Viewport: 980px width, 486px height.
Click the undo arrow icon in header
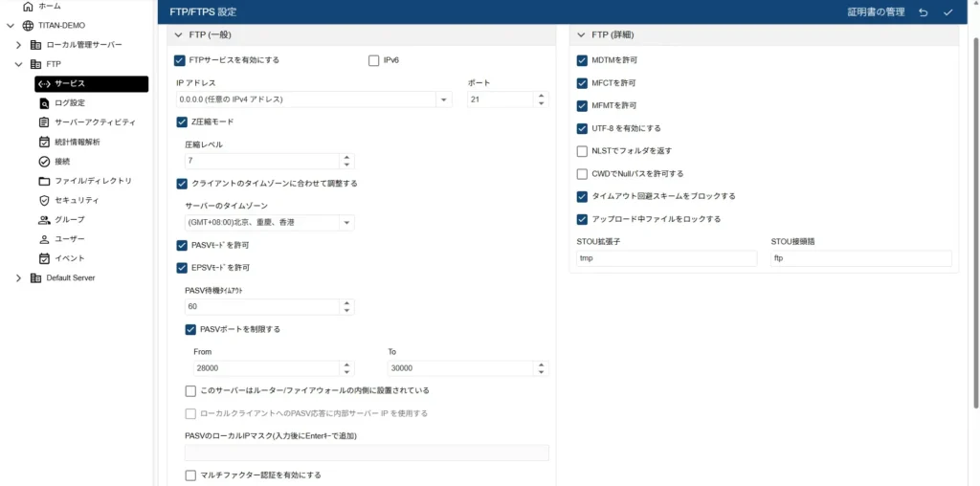click(x=924, y=12)
